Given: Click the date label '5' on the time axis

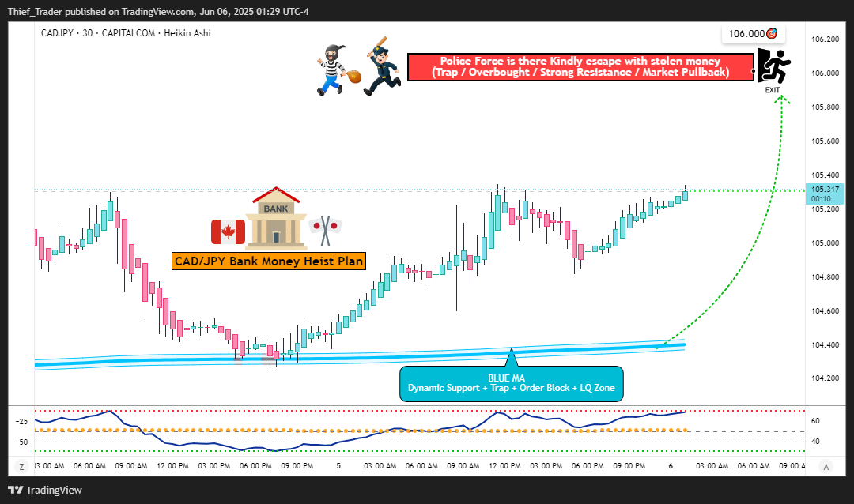Looking at the screenshot, I should point(338,466).
